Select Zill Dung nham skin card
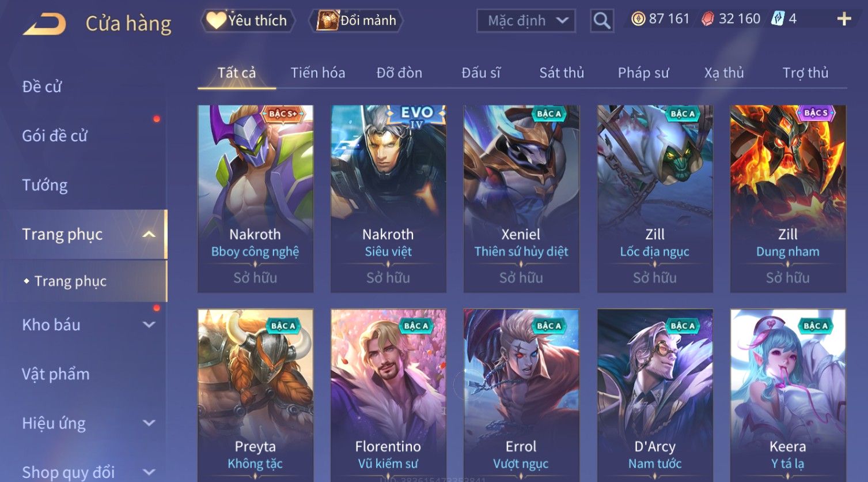Image resolution: width=868 pixels, height=482 pixels. (788, 198)
